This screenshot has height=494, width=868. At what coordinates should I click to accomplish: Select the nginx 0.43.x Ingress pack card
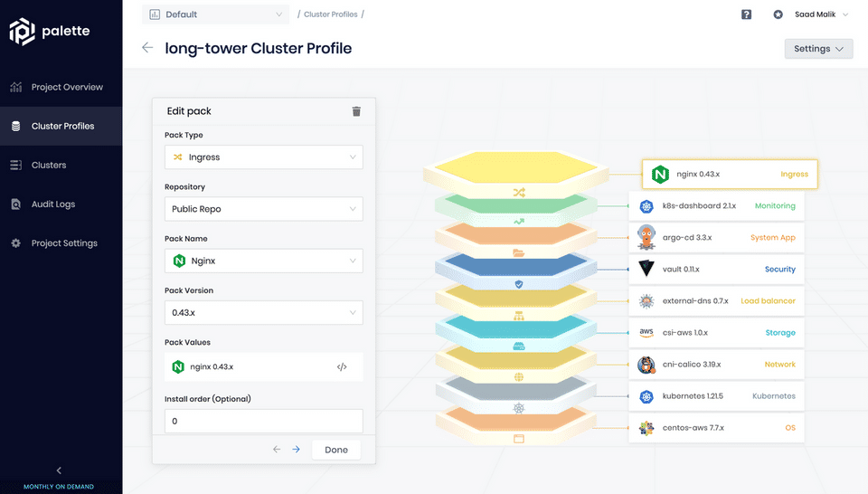pos(730,174)
